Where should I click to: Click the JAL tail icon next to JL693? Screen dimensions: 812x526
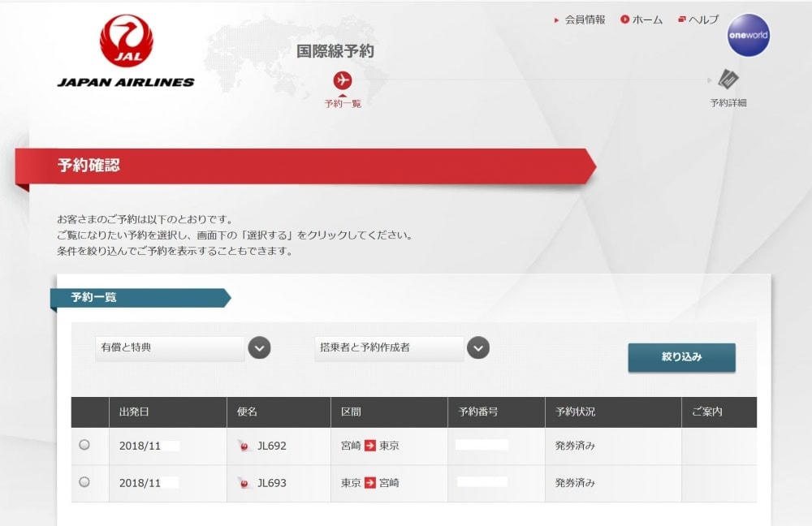[244, 482]
